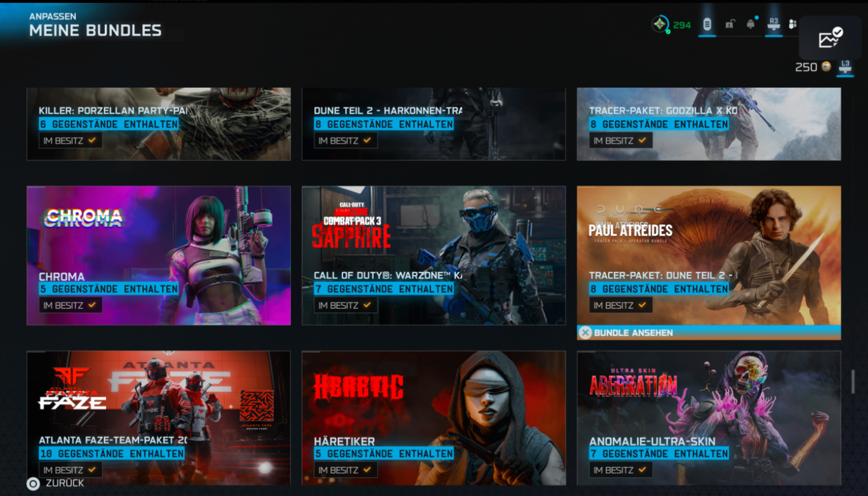Click the green player level 294
Image resolution: width=868 pixels, height=496 pixels.
coord(682,25)
